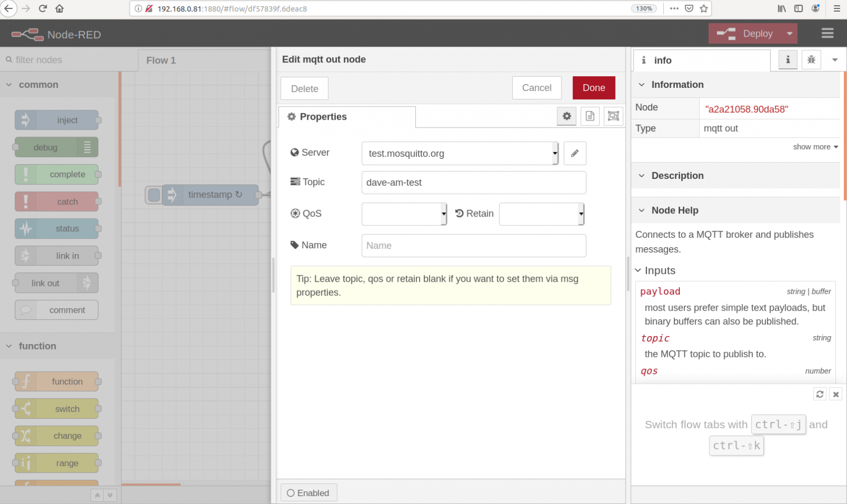
Task: Click the info sidebar icon button
Action: click(x=788, y=60)
